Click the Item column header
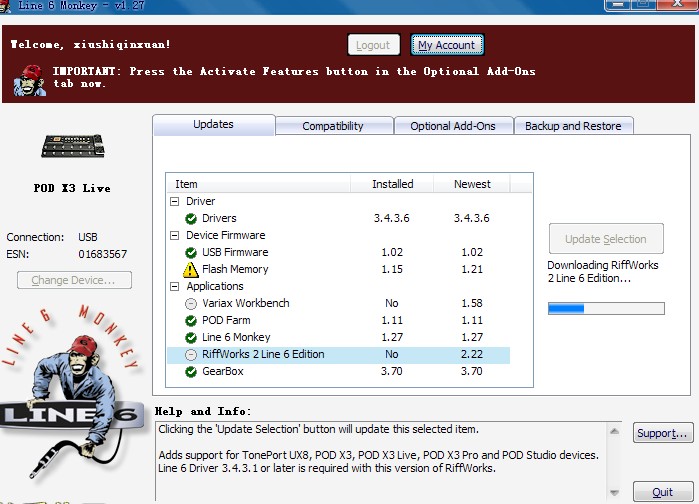The width and height of the screenshot is (699, 504). pyautogui.click(x=259, y=184)
